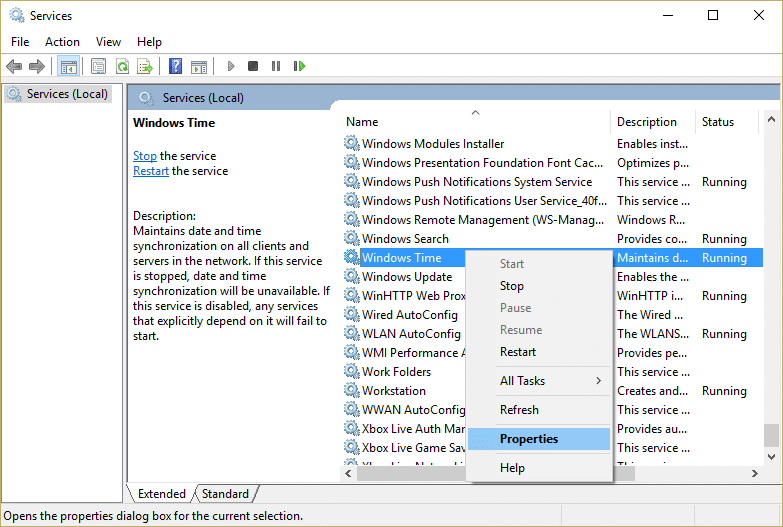Select the Windows Search service row
This screenshot has width=783, height=527.
[405, 239]
